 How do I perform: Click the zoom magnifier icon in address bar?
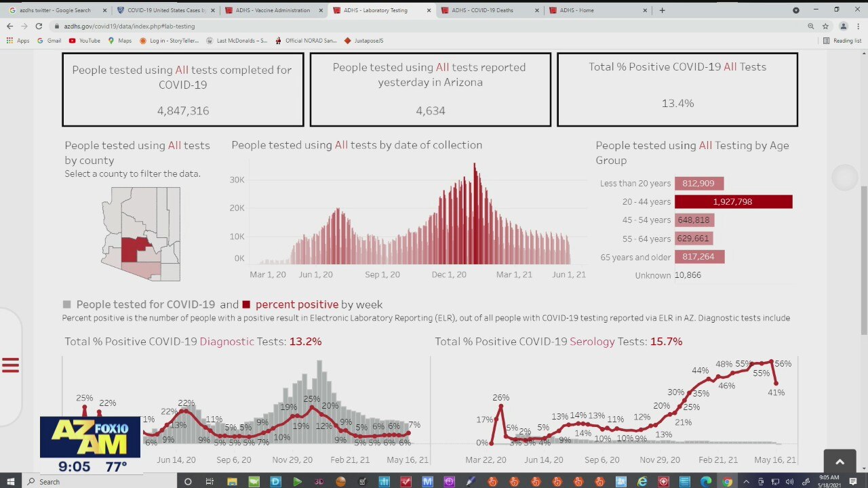click(x=810, y=26)
